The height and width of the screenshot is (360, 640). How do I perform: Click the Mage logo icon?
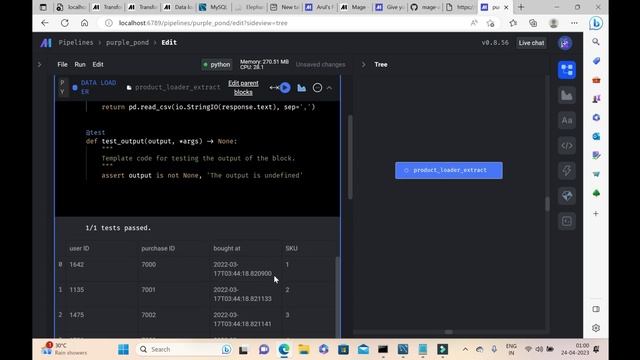46,42
